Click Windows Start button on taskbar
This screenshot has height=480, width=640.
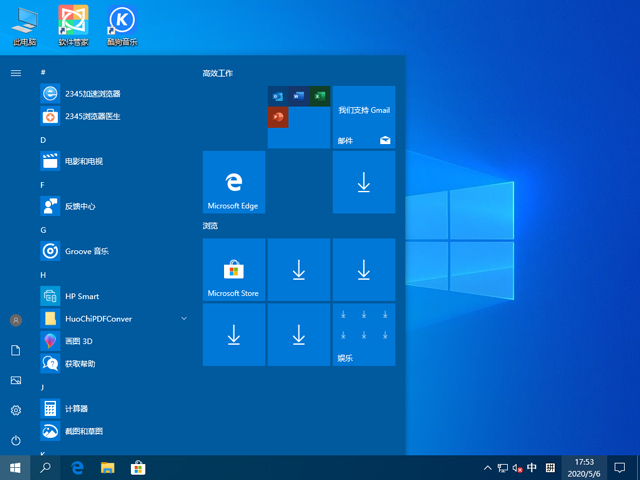point(15,468)
